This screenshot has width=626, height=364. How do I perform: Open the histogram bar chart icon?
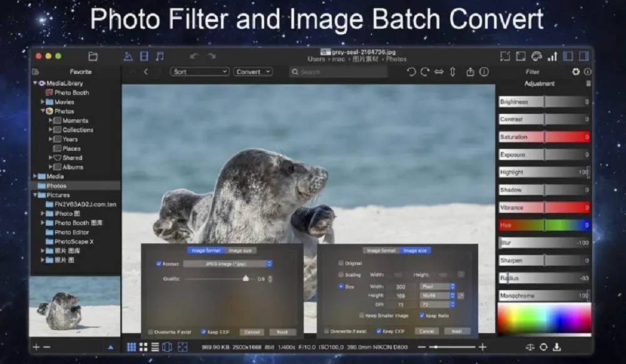click(552, 56)
